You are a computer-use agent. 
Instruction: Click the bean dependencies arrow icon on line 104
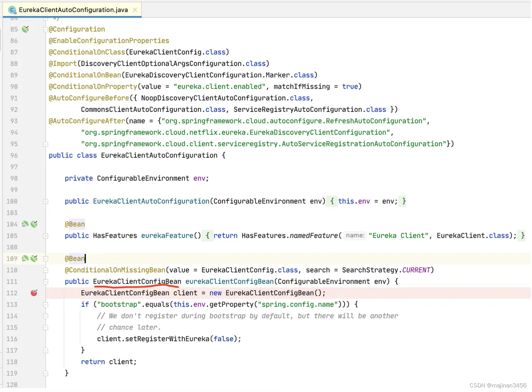tap(25, 224)
